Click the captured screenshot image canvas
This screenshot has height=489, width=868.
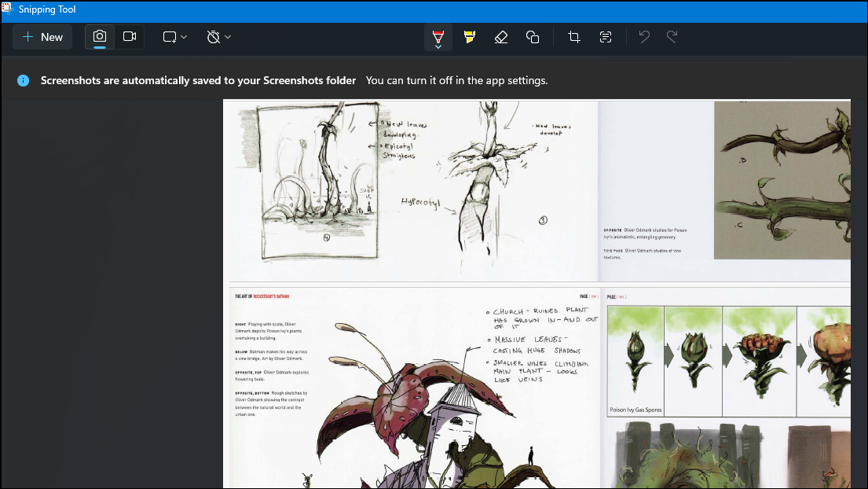[537, 293]
